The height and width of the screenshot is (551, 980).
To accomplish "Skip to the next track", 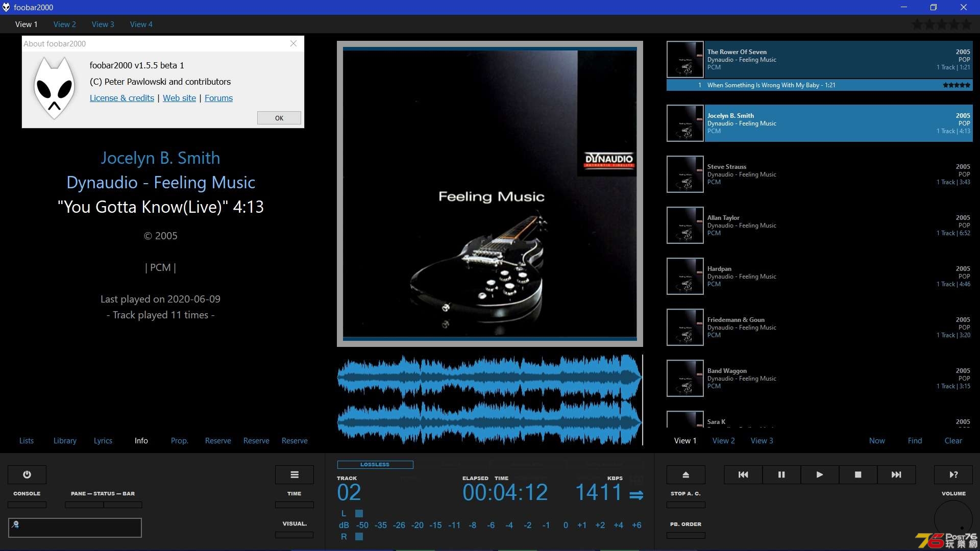I will (x=896, y=474).
